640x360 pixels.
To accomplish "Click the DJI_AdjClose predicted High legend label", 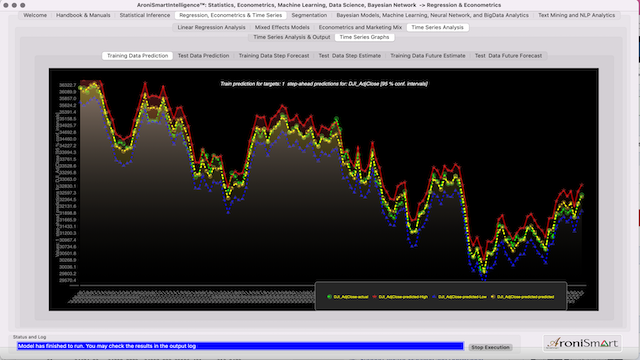I will point(403,297).
